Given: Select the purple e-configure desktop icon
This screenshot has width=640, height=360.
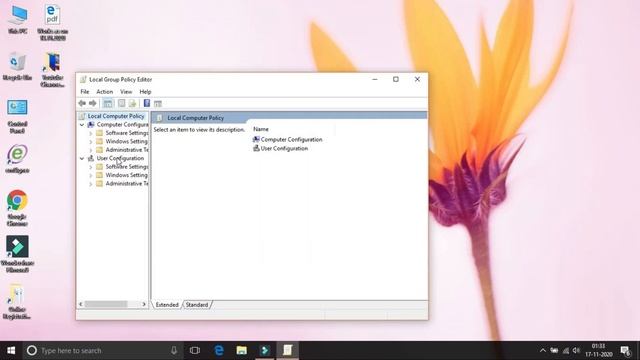Looking at the screenshot, I should pyautogui.click(x=17, y=154).
